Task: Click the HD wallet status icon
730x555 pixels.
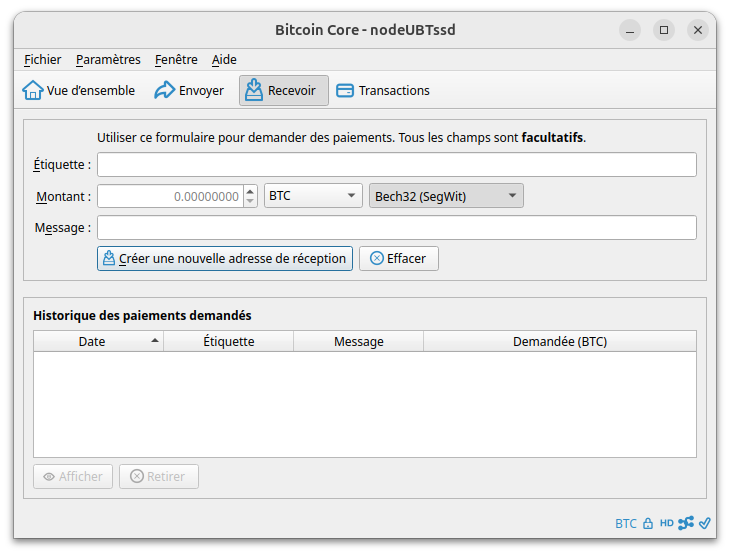Action: (x=666, y=523)
